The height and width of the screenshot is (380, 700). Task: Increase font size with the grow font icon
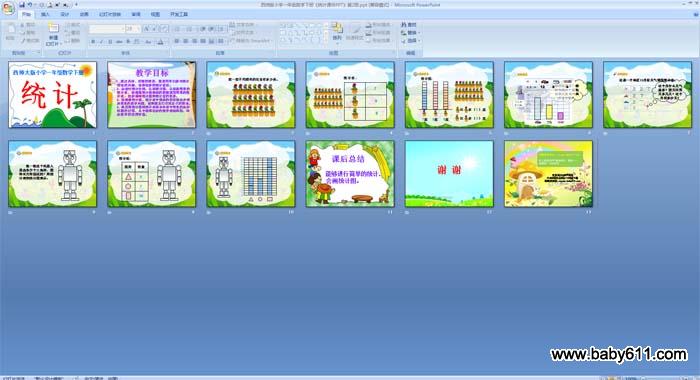[x=146, y=29]
